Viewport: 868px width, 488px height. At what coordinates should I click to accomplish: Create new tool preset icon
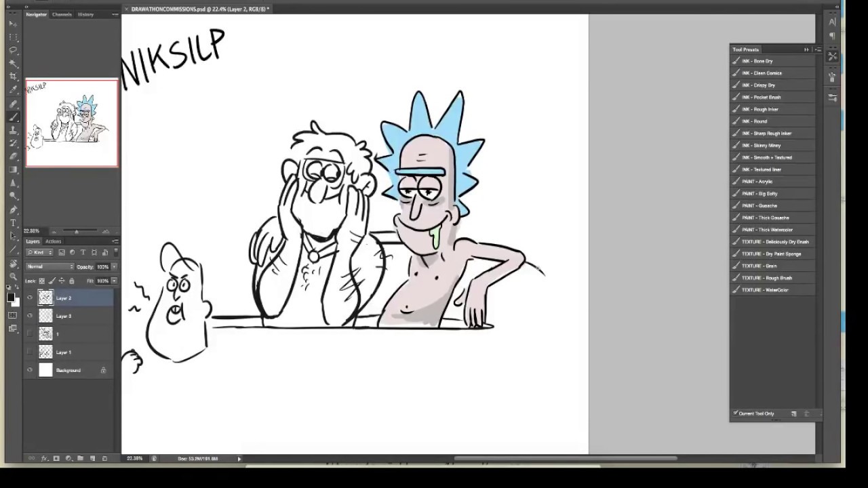[794, 413]
